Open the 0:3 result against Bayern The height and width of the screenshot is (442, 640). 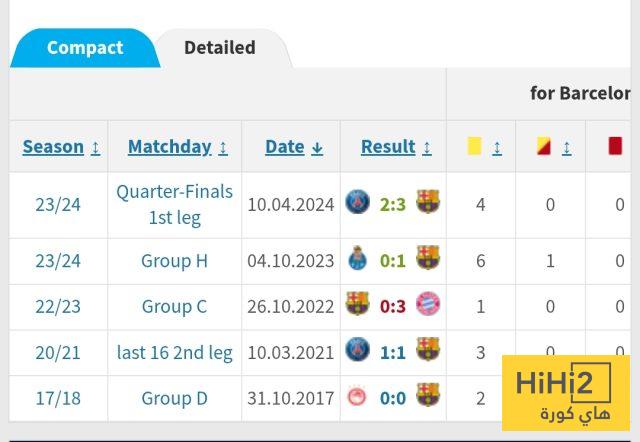pos(393,306)
